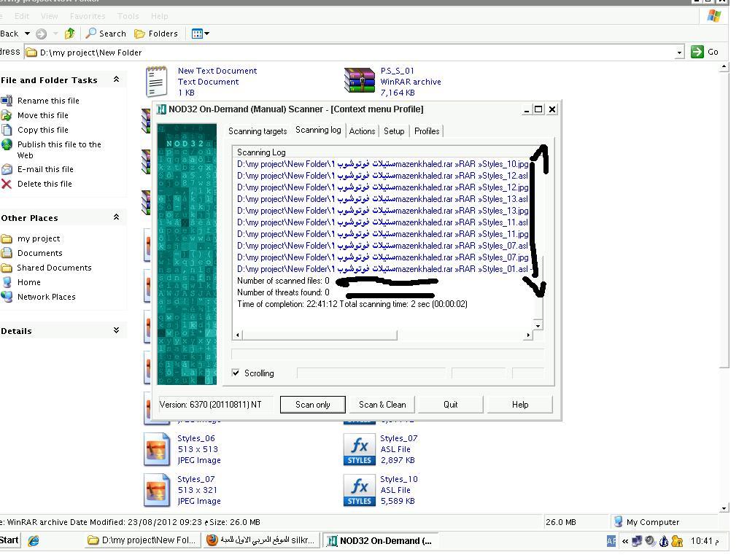Switch to the Scanning targets tab
The width and height of the screenshot is (747, 560).
[258, 131]
